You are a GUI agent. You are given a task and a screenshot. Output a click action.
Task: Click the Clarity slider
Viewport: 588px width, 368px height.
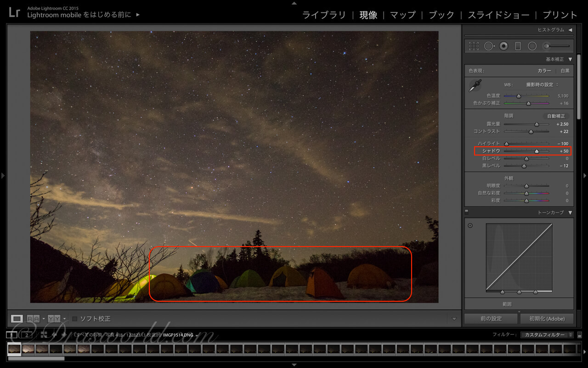pyautogui.click(x=526, y=186)
